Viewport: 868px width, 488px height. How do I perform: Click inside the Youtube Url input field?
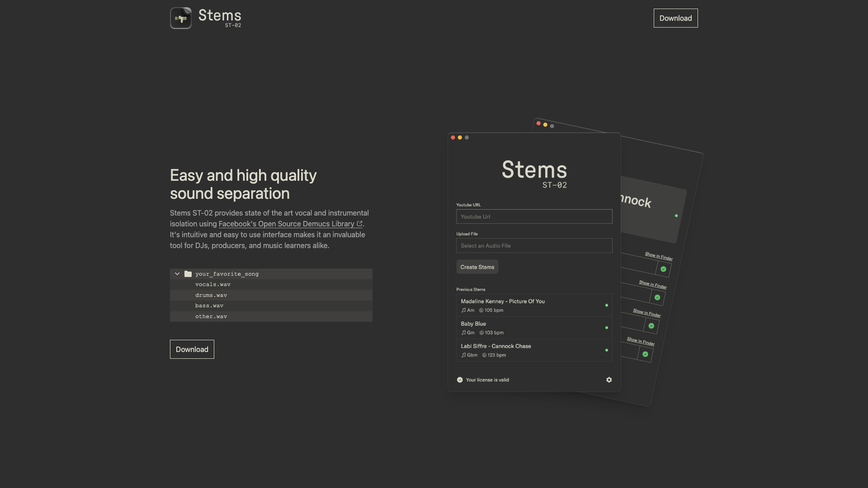pyautogui.click(x=534, y=216)
